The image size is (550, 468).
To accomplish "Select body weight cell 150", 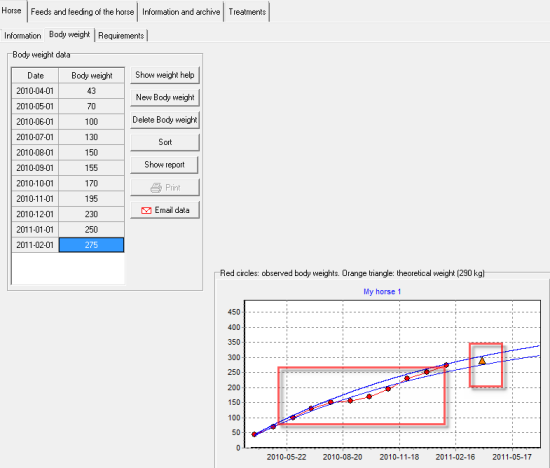I will pyautogui.click(x=92, y=153).
